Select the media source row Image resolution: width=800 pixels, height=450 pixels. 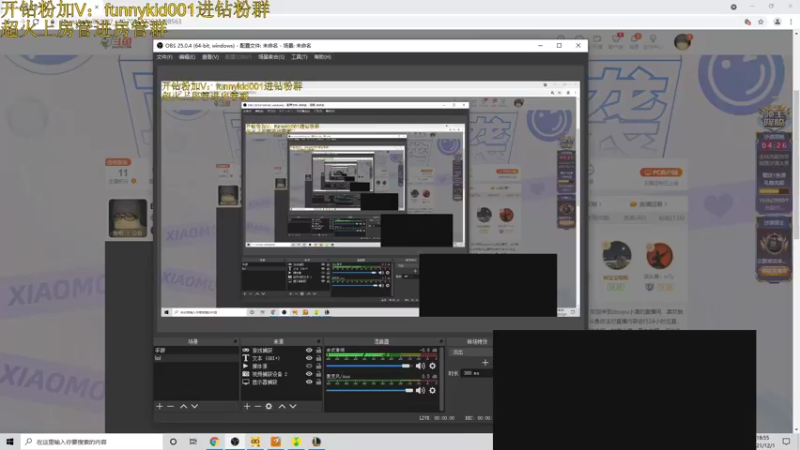coord(282,366)
